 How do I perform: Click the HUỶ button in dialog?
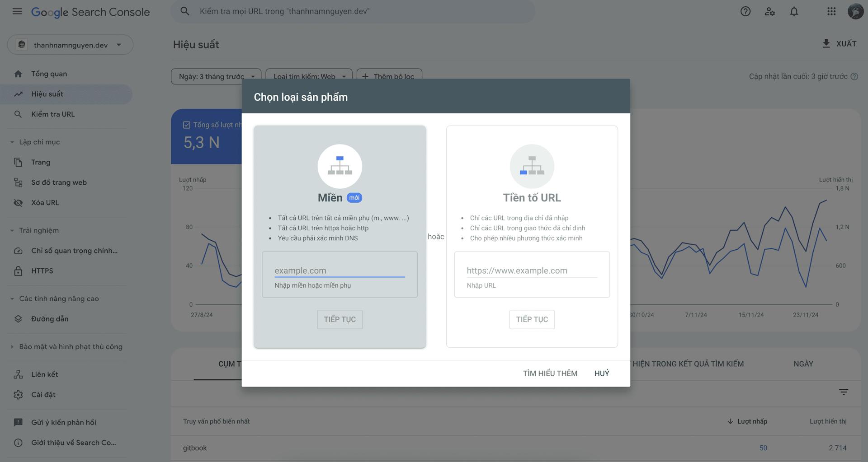point(601,373)
